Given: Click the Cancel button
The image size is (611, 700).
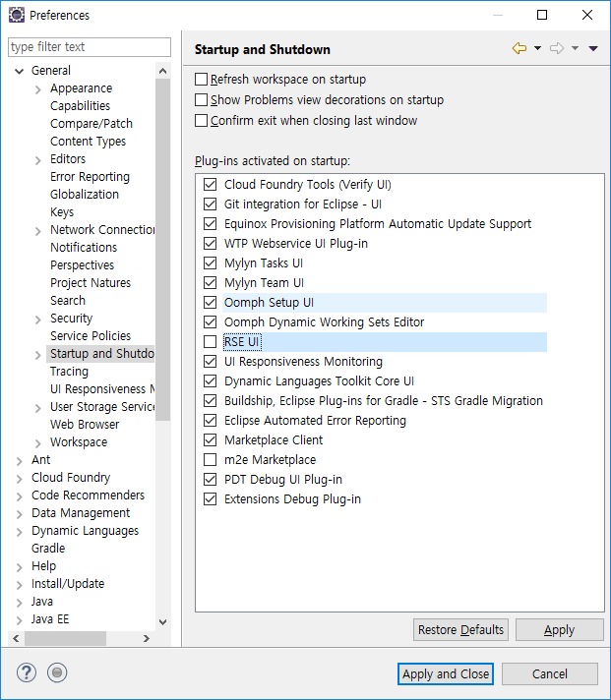Looking at the screenshot, I should (x=549, y=673).
